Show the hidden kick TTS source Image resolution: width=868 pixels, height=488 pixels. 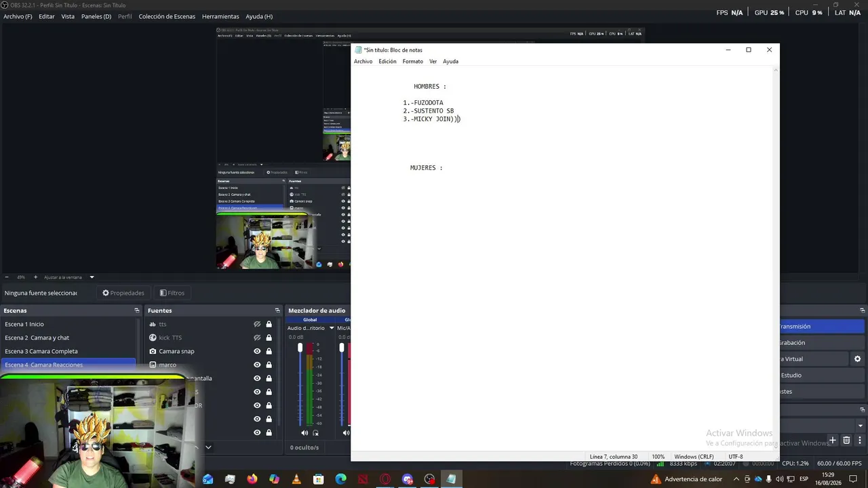pos(257,338)
